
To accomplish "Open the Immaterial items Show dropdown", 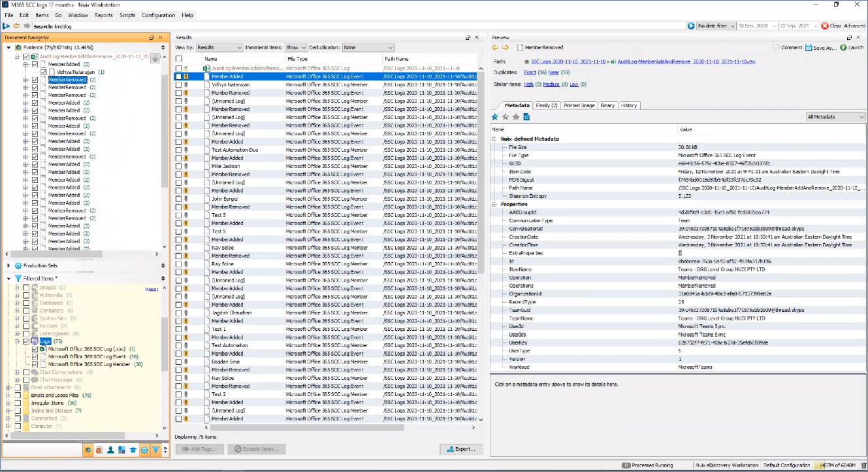I will tap(296, 48).
